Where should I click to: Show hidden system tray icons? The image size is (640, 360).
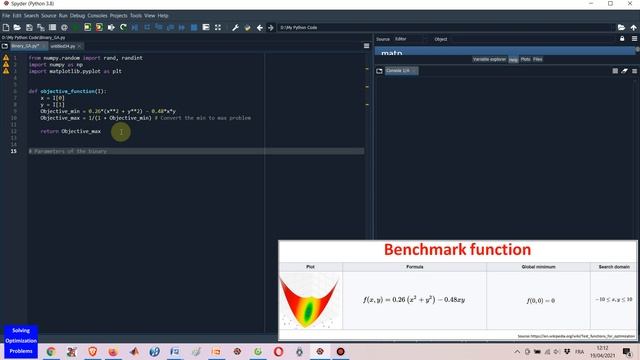click(517, 351)
